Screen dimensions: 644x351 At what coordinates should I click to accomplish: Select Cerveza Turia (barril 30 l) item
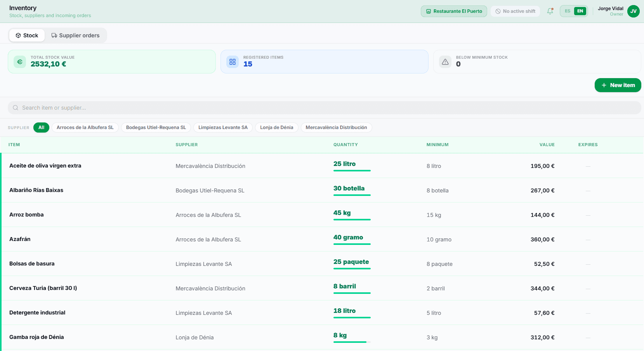tap(43, 288)
